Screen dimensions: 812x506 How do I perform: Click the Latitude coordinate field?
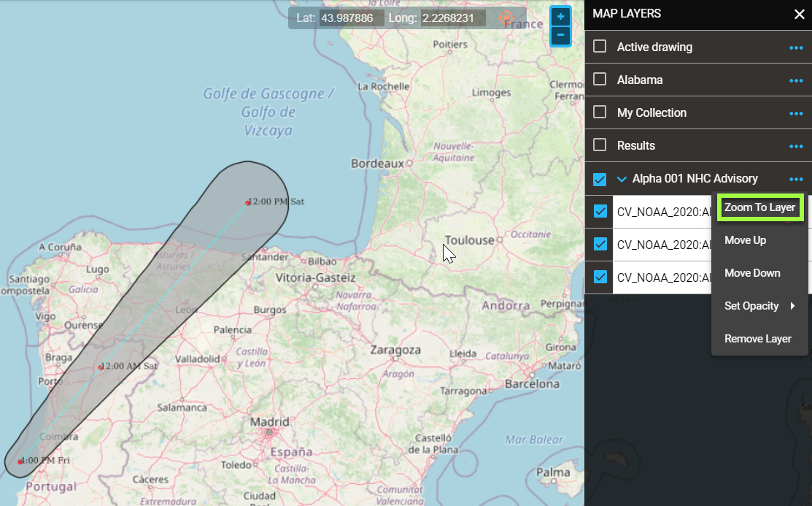click(352, 18)
